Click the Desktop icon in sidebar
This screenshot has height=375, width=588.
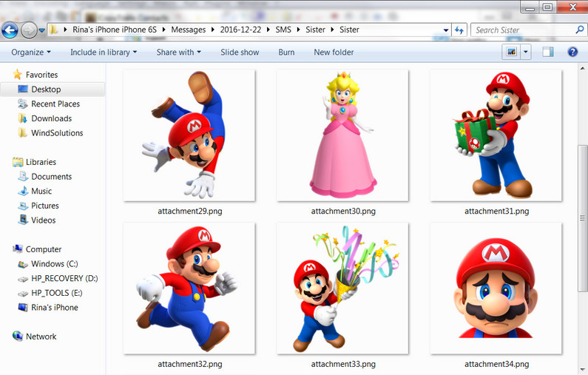(x=23, y=89)
